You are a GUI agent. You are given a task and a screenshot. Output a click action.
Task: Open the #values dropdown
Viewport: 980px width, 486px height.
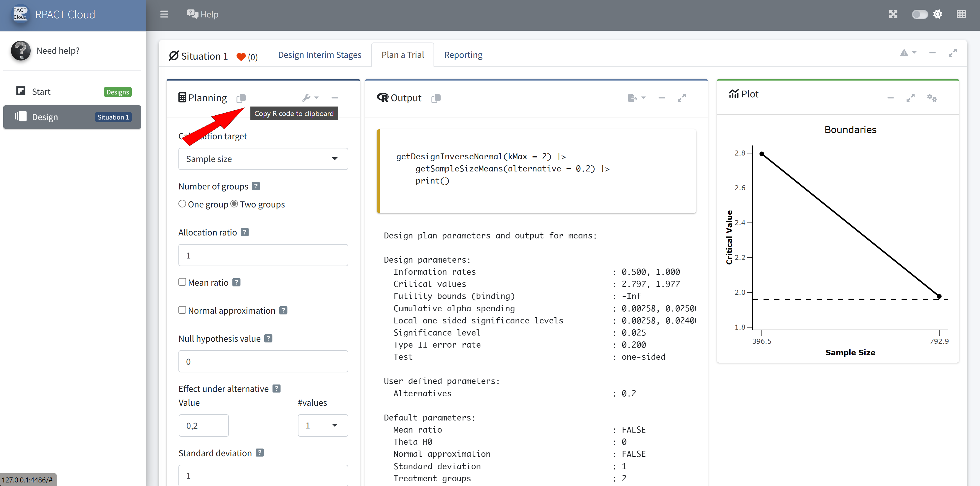[322, 426]
